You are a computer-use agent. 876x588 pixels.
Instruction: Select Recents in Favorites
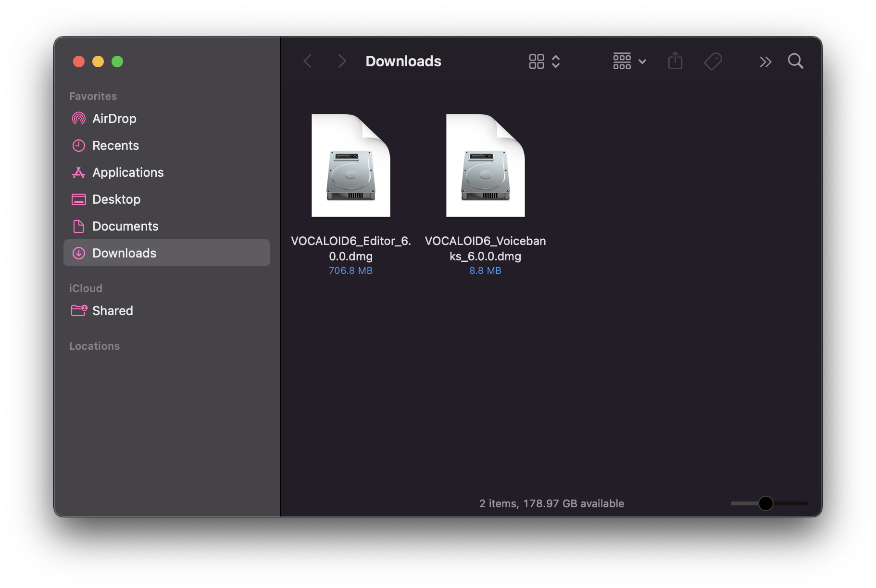tap(166, 146)
